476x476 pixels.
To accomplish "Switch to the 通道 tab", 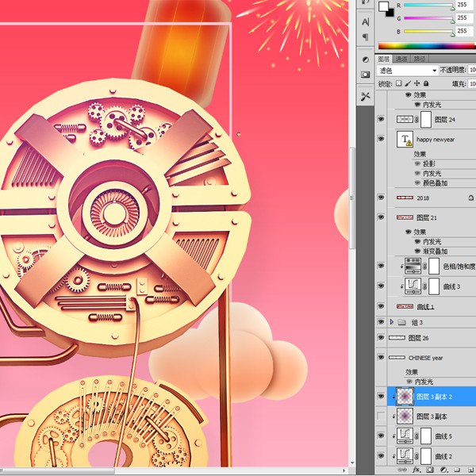I will tap(401, 59).
